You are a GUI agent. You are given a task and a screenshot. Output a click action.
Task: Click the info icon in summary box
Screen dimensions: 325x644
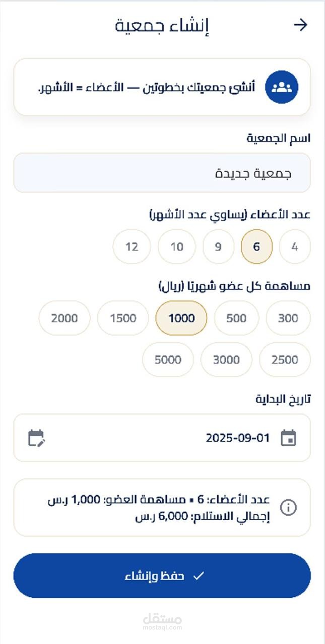point(288,508)
